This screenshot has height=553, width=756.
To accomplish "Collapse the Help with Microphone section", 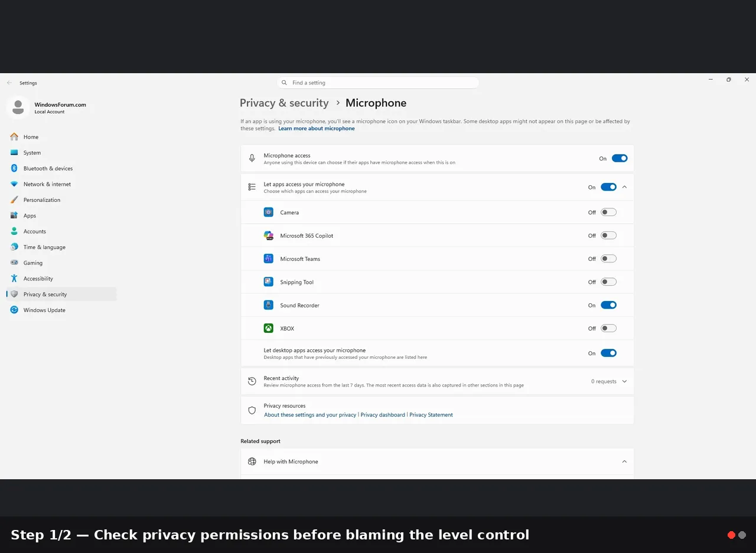I will 625,462.
